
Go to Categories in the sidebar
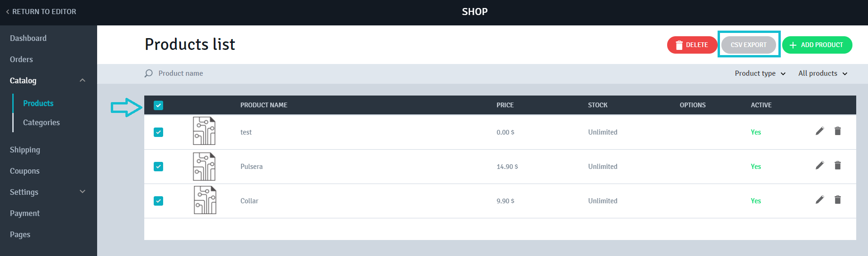click(41, 122)
